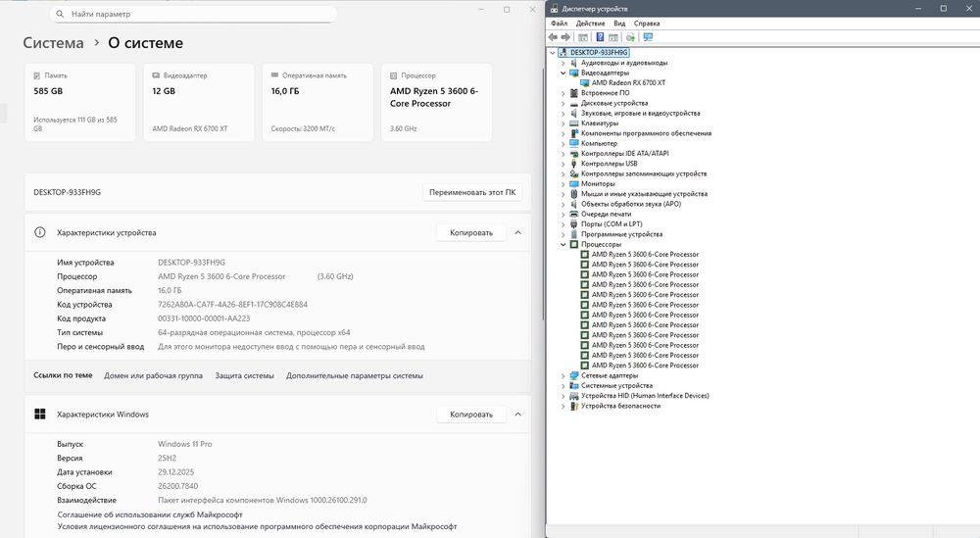Collapse Характеристики Windows section chevron
This screenshot has height=538, width=980.
pos(518,415)
